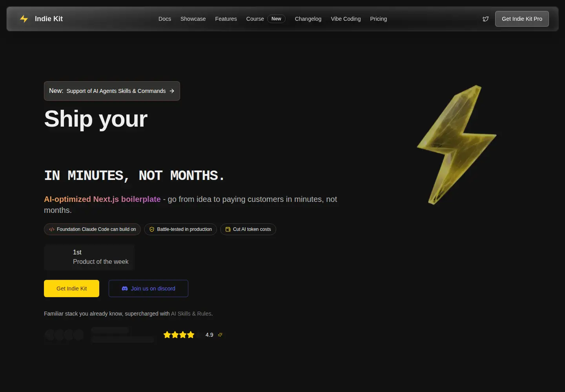Click the 4.9 rating value
The image size is (565, 392).
(209, 335)
